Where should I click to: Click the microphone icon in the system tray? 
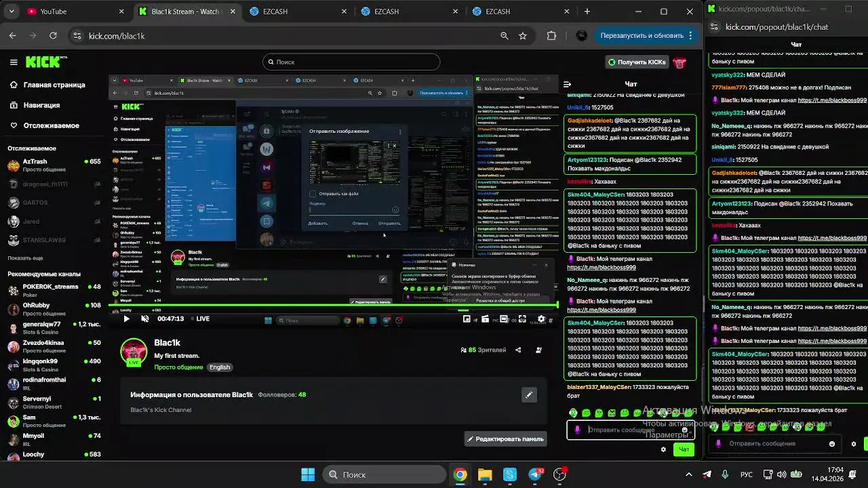click(x=725, y=474)
